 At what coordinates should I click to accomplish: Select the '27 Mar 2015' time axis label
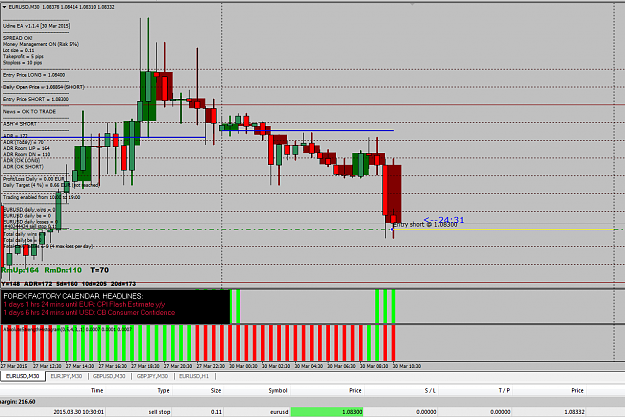click(14, 366)
